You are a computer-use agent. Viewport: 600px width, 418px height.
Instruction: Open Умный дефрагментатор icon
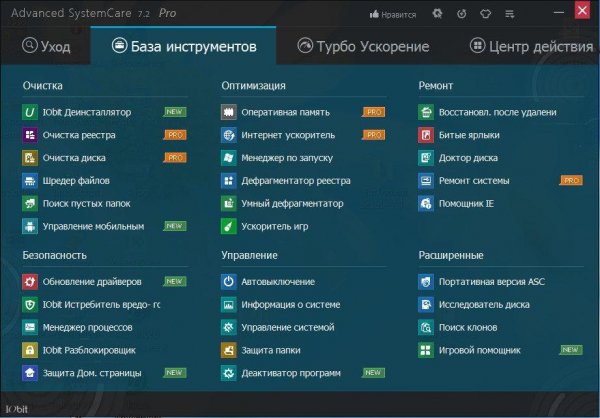[x=229, y=203]
